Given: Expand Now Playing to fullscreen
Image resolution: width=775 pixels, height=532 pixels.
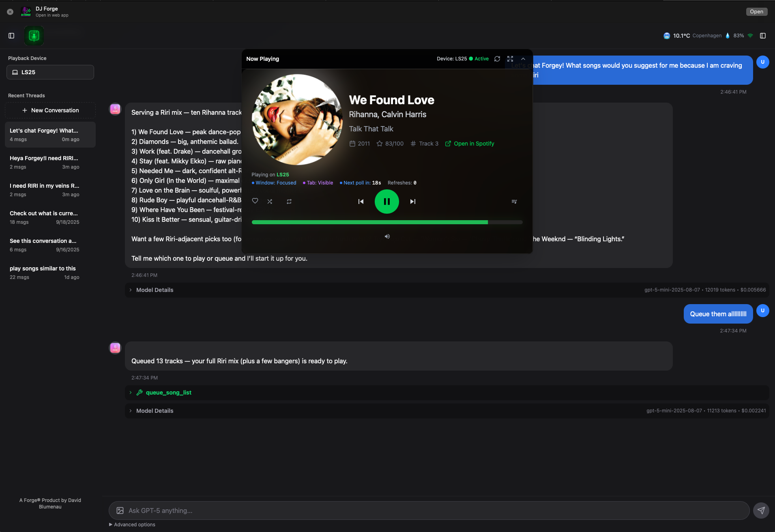Looking at the screenshot, I should tap(510, 59).
